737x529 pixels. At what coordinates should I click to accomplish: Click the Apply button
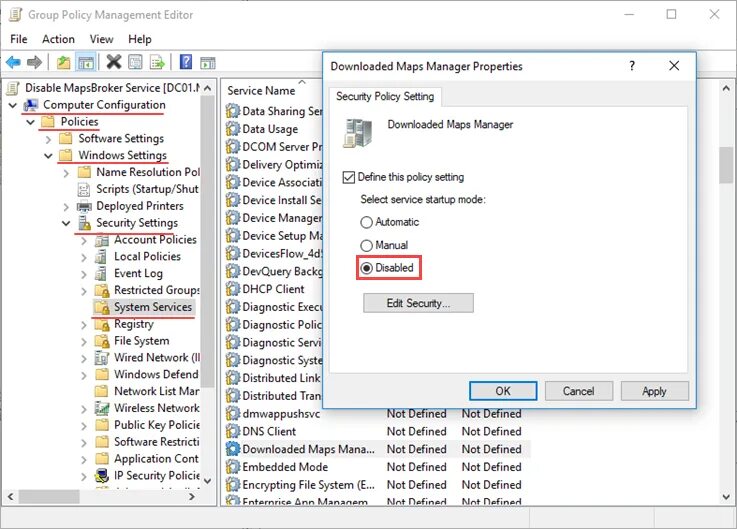654,391
